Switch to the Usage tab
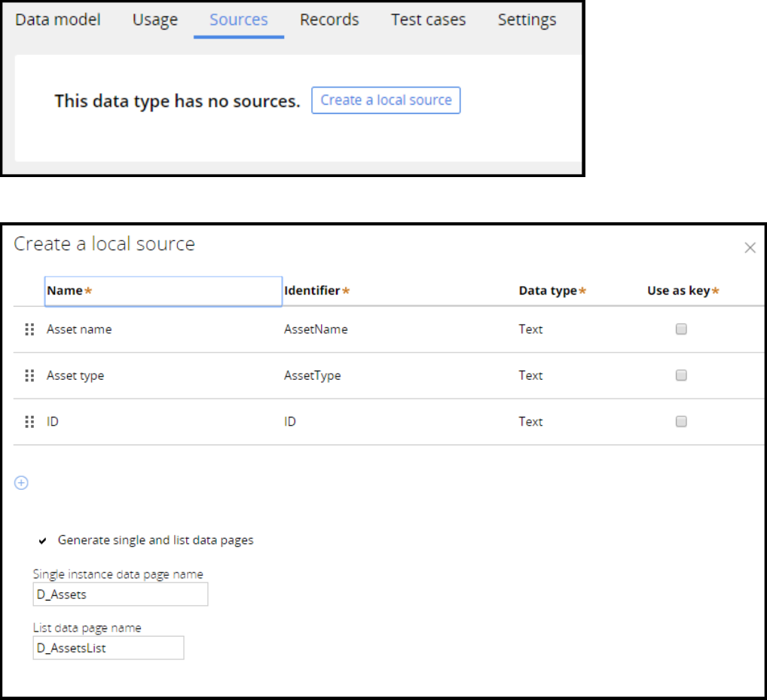 click(x=155, y=20)
